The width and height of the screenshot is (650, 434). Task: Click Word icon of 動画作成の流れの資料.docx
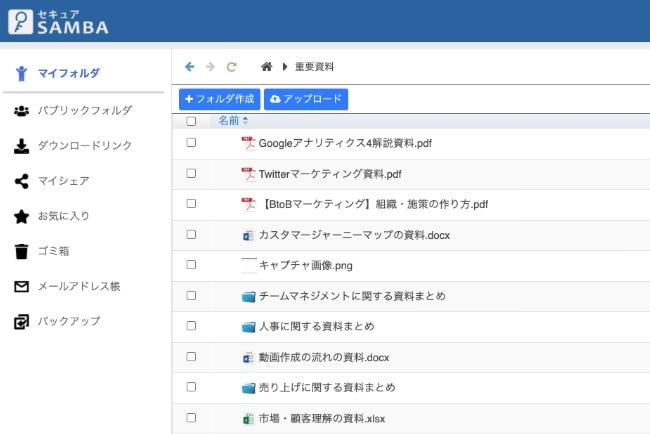pos(248,357)
